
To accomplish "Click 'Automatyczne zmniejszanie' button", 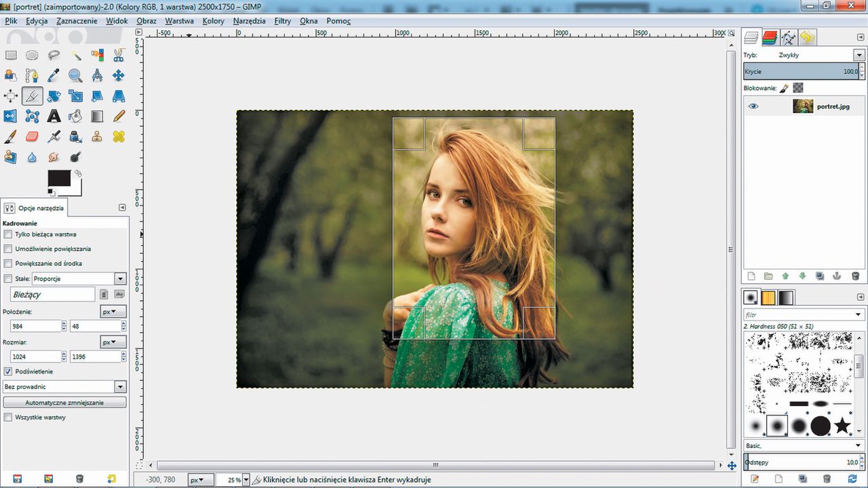I will coord(64,403).
